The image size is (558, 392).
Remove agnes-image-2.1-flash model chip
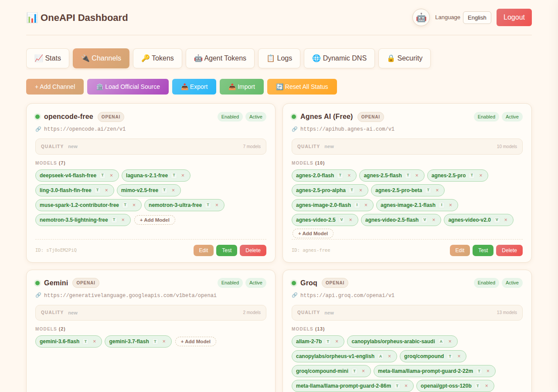[450, 205]
